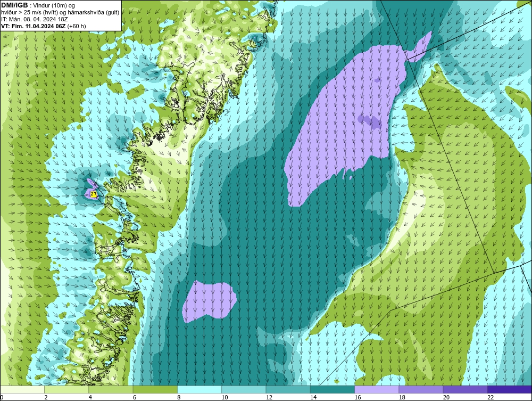This screenshot has width=532, height=401.
Task: Click the DMI/IGB title text
Action: pos(14,5)
